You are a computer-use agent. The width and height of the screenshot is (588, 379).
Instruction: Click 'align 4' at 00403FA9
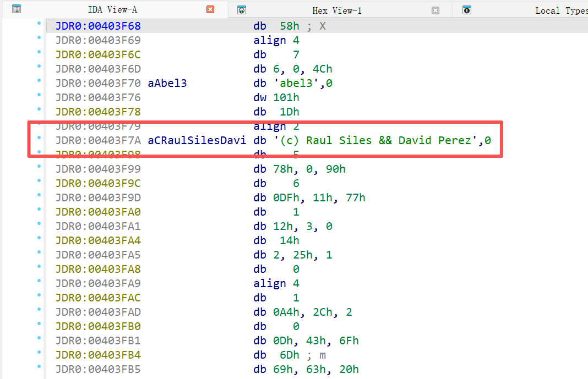[x=276, y=283]
